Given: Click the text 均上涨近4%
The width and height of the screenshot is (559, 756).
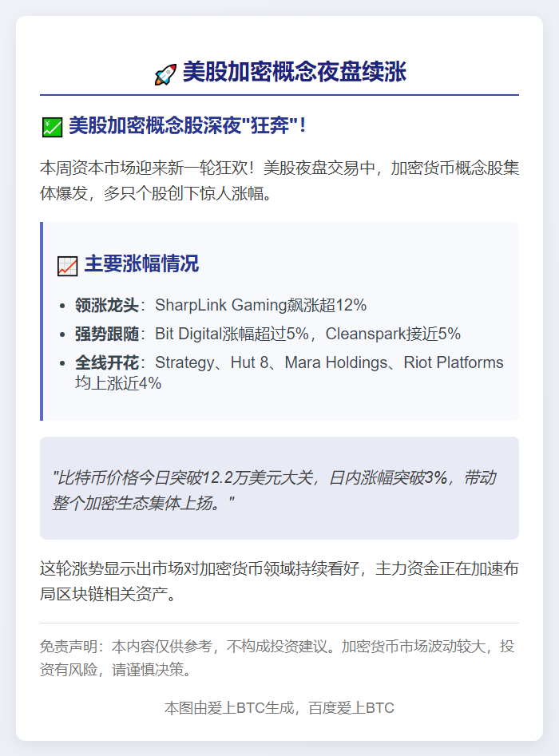Looking at the screenshot, I should pos(118,383).
